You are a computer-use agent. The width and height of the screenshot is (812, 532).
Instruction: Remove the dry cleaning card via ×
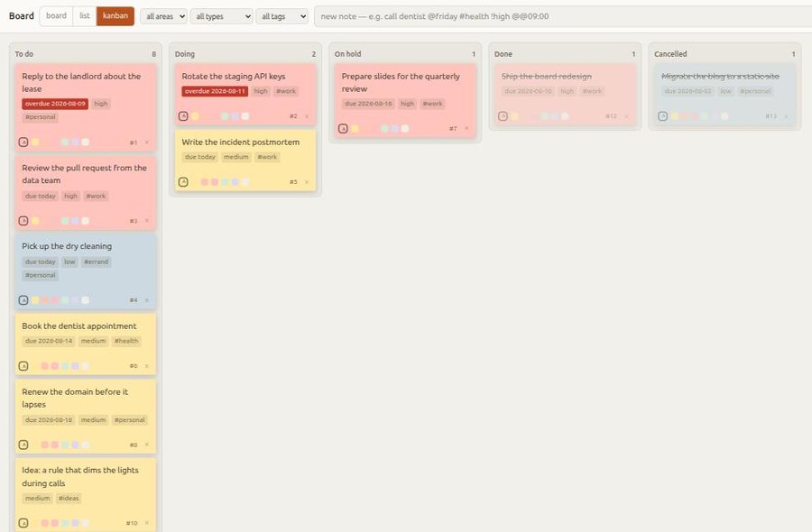[146, 300]
